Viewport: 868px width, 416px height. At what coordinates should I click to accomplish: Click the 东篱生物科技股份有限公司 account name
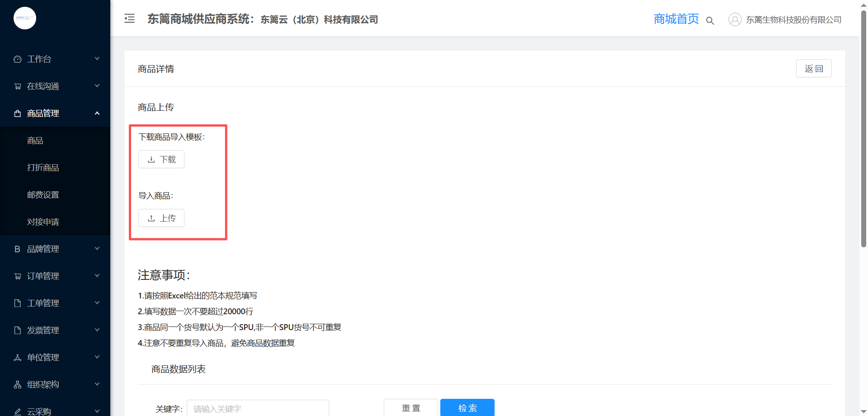[x=794, y=19]
